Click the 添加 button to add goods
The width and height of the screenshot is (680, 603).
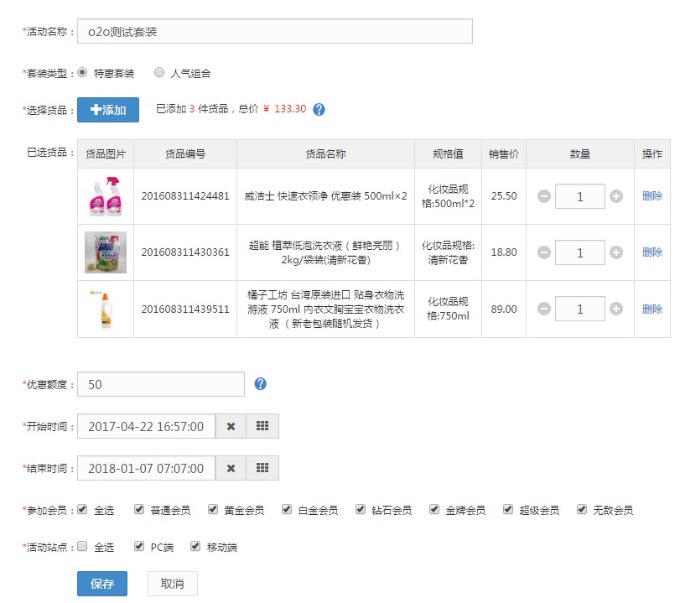click(x=107, y=109)
